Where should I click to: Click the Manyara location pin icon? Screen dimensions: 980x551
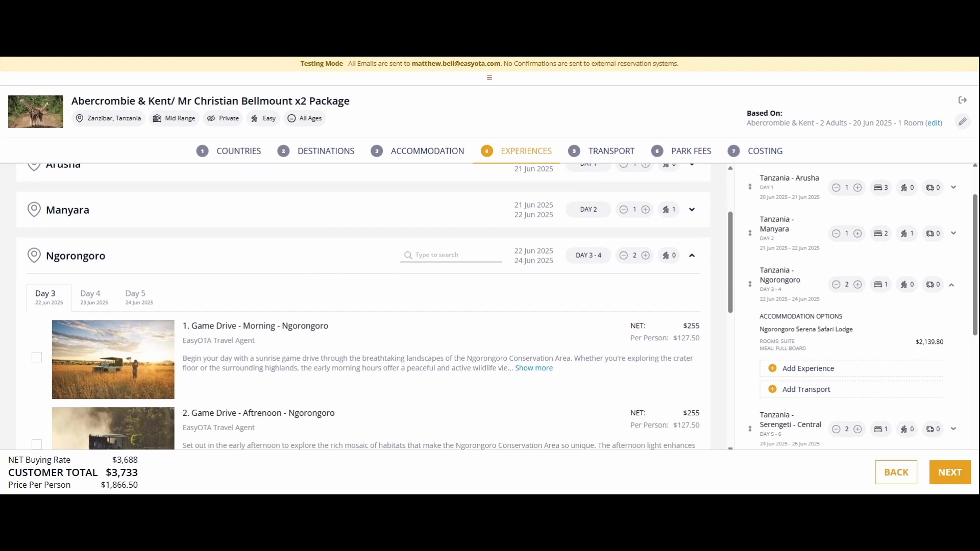tap(34, 210)
